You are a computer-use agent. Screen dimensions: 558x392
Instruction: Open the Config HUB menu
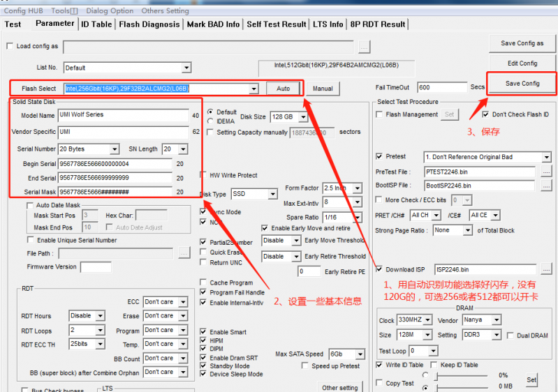click(x=24, y=10)
